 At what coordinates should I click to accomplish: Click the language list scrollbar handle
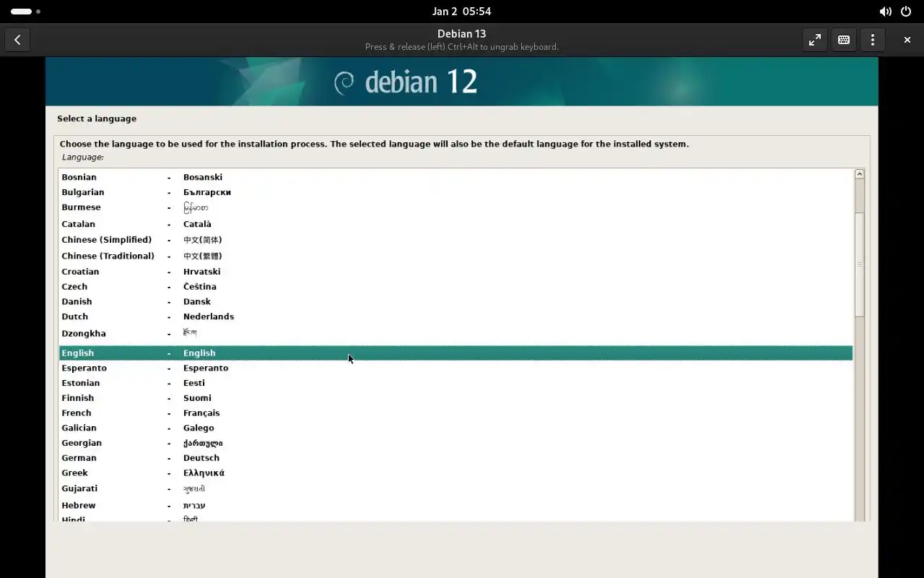pos(859,264)
